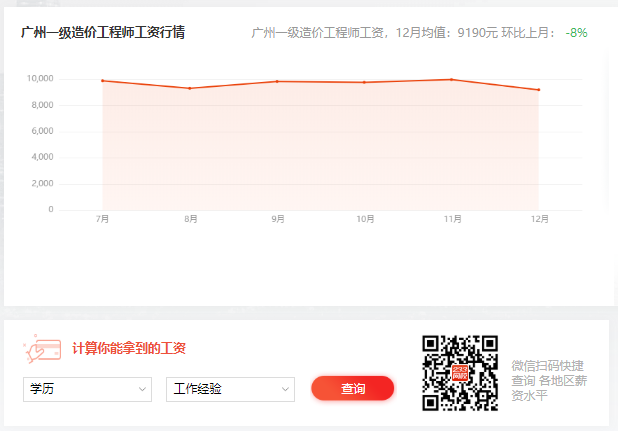Click the red 查询 button

point(353,388)
